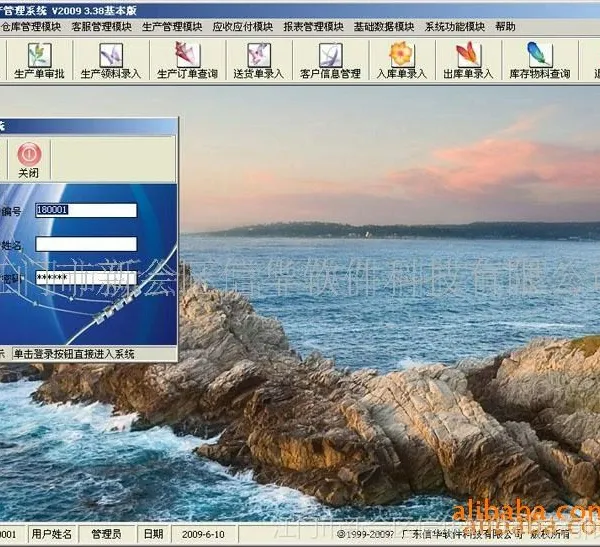Click the 编号 field containing 180001
Viewport: 600px width, 547px height.
tap(86, 210)
